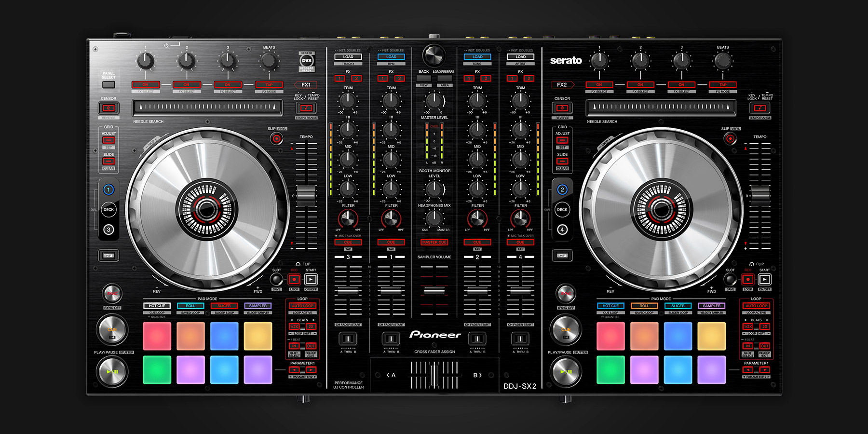Click the left deck FLIP SLOT button
The width and height of the screenshot is (868, 434).
pyautogui.click(x=276, y=279)
